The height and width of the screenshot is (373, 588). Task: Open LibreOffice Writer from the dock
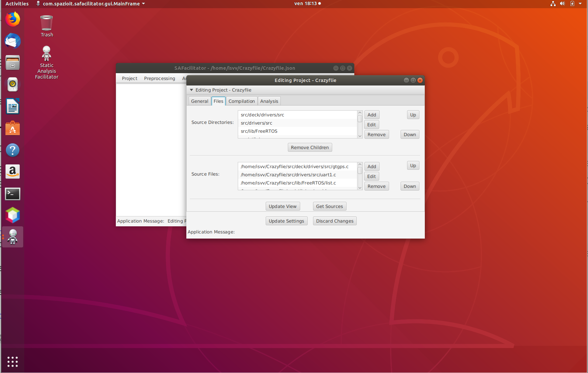(13, 107)
